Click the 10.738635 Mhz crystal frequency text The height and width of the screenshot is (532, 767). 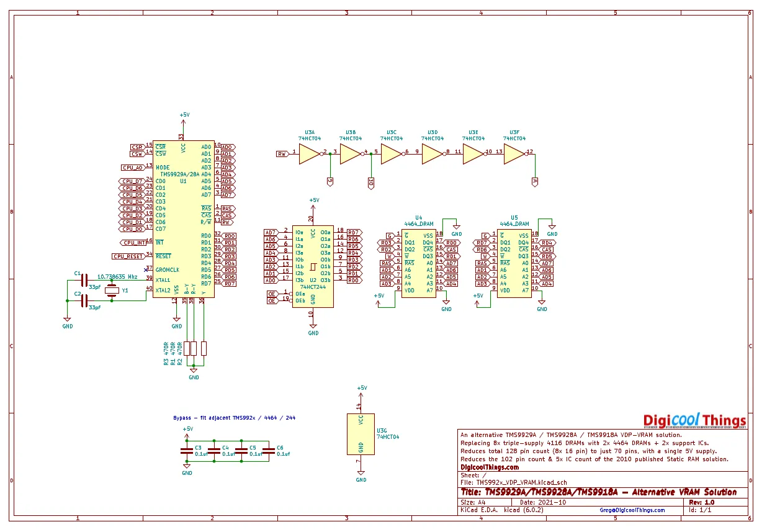coord(117,277)
